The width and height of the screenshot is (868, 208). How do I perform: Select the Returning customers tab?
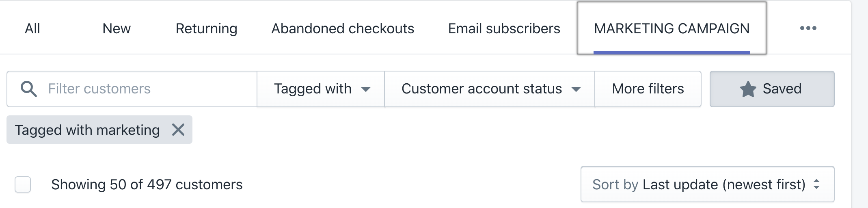(x=206, y=28)
